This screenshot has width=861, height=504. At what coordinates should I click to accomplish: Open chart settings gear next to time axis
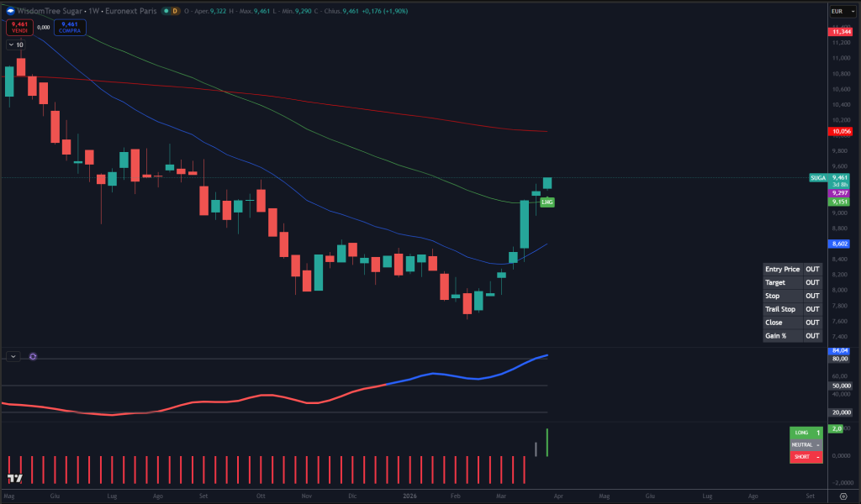point(843,496)
